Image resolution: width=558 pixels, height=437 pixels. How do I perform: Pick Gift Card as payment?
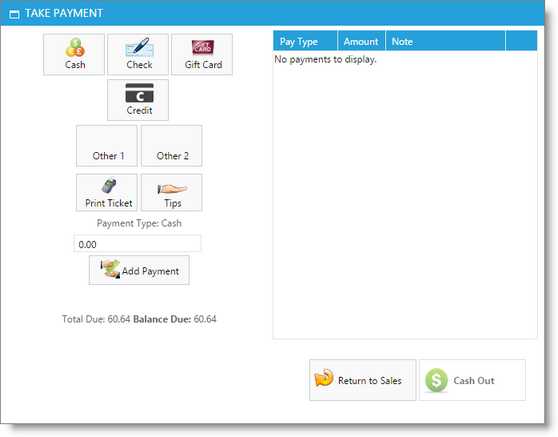click(202, 54)
